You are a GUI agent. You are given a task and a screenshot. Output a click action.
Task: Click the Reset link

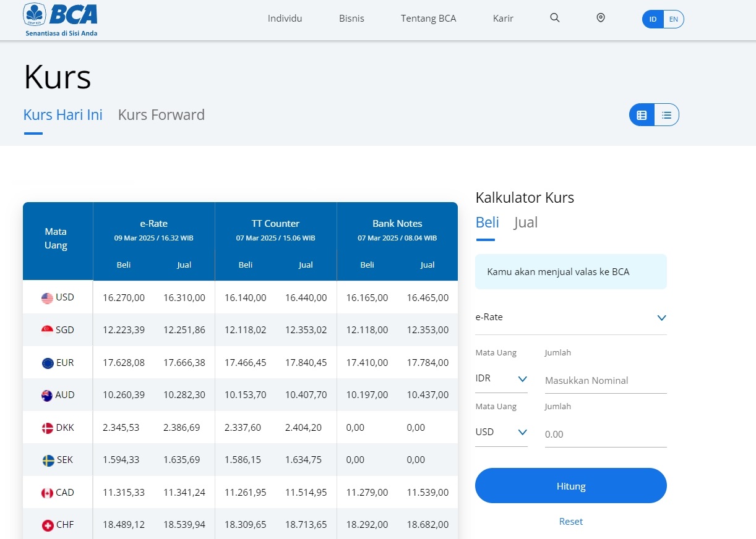tap(571, 522)
